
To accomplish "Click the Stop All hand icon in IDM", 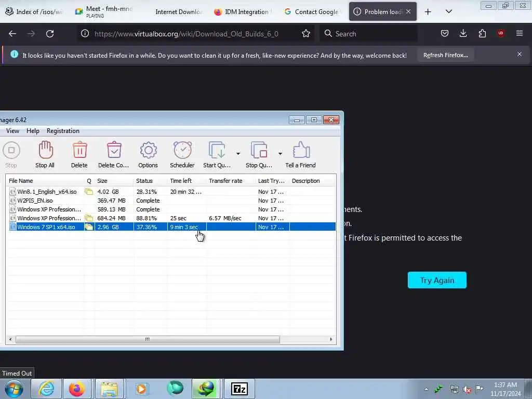I will point(46,150).
